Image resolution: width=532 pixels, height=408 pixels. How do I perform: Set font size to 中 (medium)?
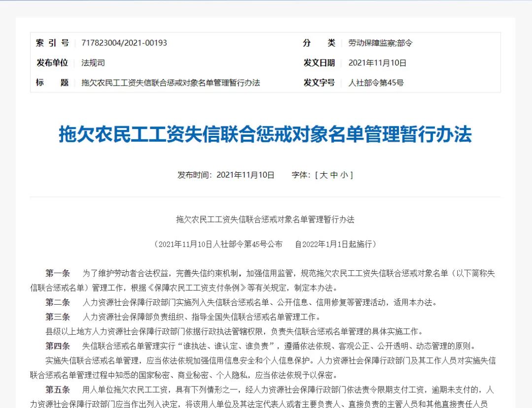(334, 175)
